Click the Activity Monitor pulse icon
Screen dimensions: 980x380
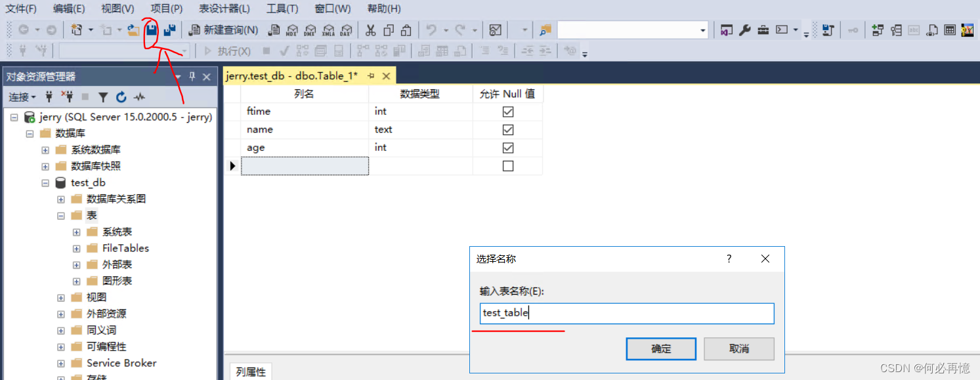coord(139,97)
